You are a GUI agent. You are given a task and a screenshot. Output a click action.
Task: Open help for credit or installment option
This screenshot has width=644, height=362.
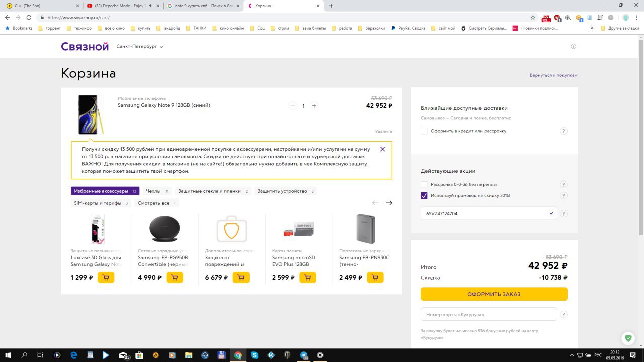pos(564,131)
